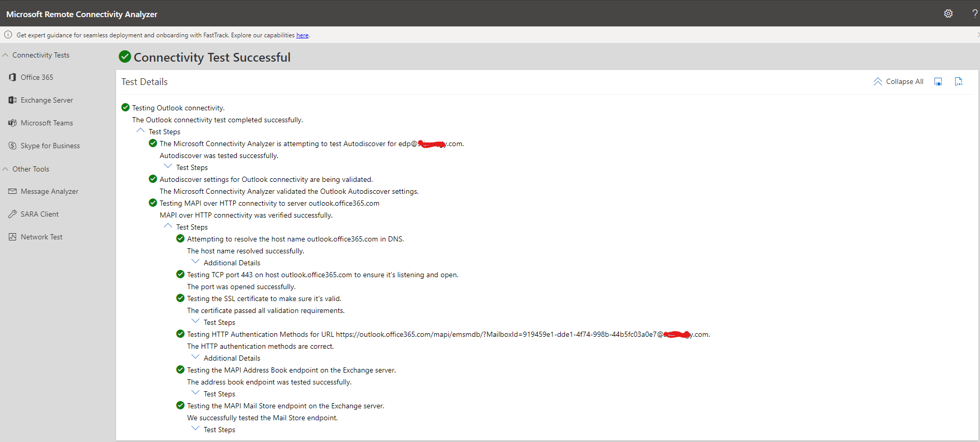Open help via the question mark icon

click(x=975, y=13)
